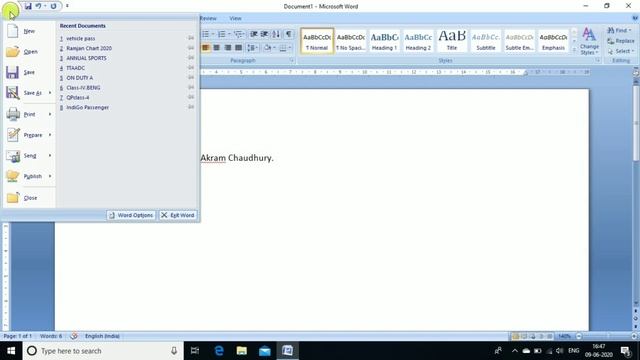Pin QPclass-4 to recent list
Image resolution: width=640 pixels, height=360 pixels.
coord(191,97)
